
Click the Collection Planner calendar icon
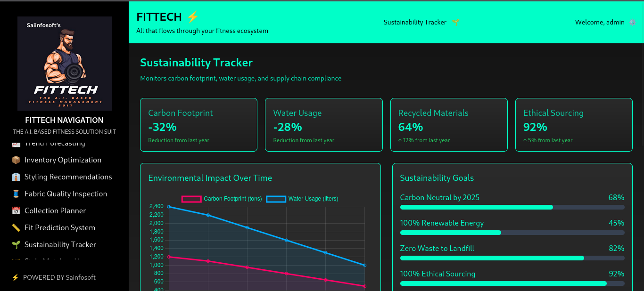point(16,211)
